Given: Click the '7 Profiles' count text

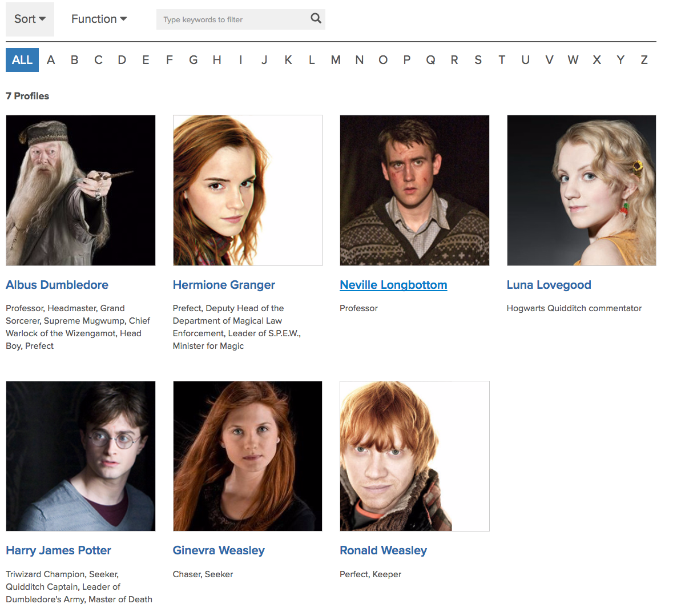Looking at the screenshot, I should click(x=27, y=96).
